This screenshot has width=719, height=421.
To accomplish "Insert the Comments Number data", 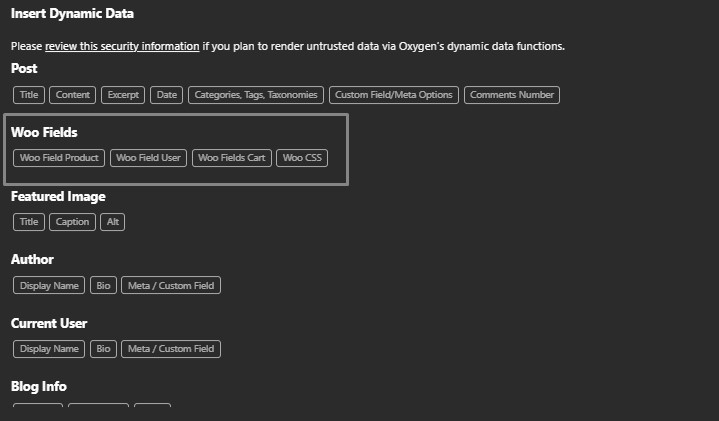I will (x=511, y=95).
